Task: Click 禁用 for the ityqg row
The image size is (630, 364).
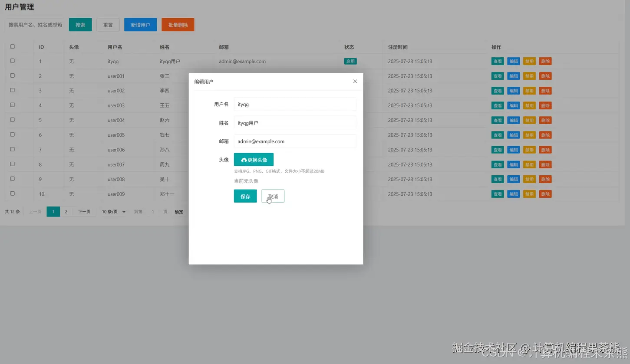Action: tap(529, 61)
